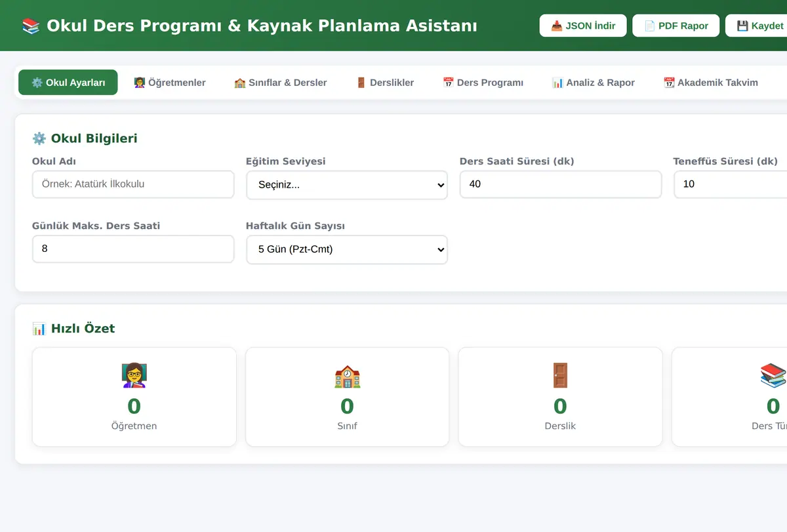Click the Ders Saati Süresi field
This screenshot has width=787, height=532.
pos(561,184)
